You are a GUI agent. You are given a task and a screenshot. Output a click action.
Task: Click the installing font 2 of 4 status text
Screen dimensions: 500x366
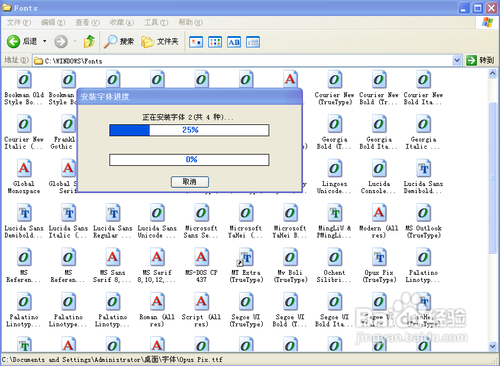(x=188, y=117)
